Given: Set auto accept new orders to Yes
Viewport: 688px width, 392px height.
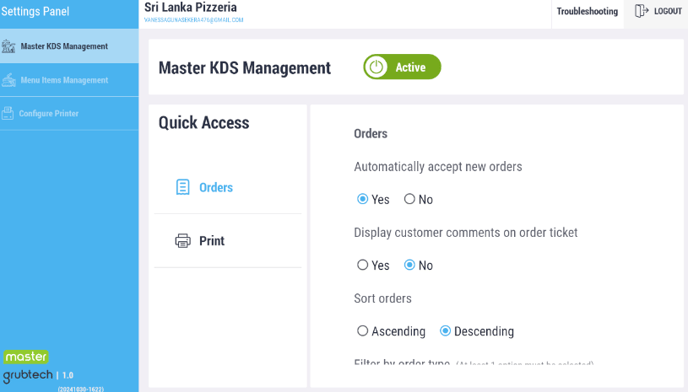Looking at the screenshot, I should (362, 199).
